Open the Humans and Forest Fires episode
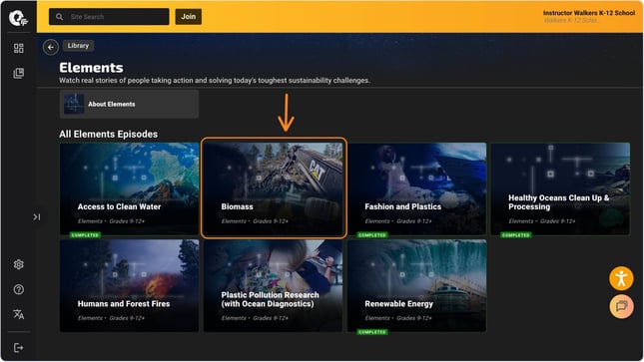The height and width of the screenshot is (362, 644). 130,285
